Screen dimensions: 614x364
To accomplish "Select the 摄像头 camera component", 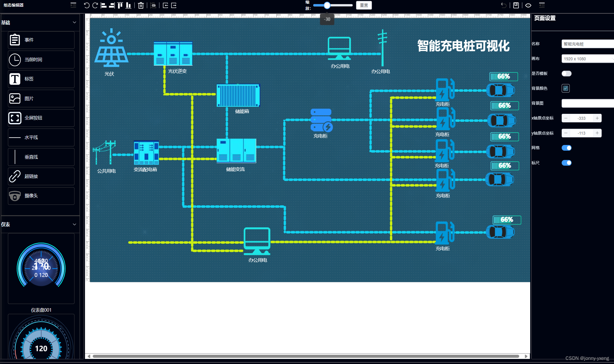I will coord(41,196).
